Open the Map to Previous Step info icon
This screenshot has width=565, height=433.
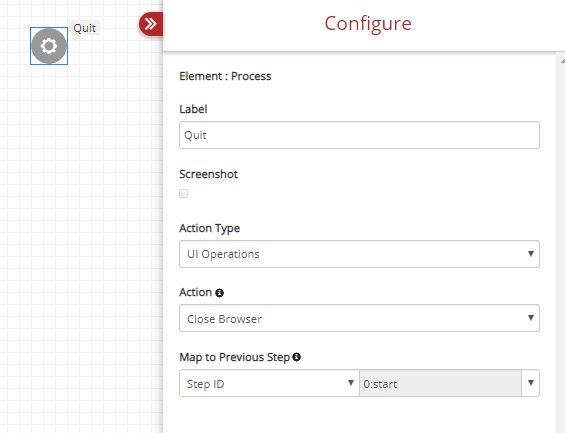(x=297, y=357)
